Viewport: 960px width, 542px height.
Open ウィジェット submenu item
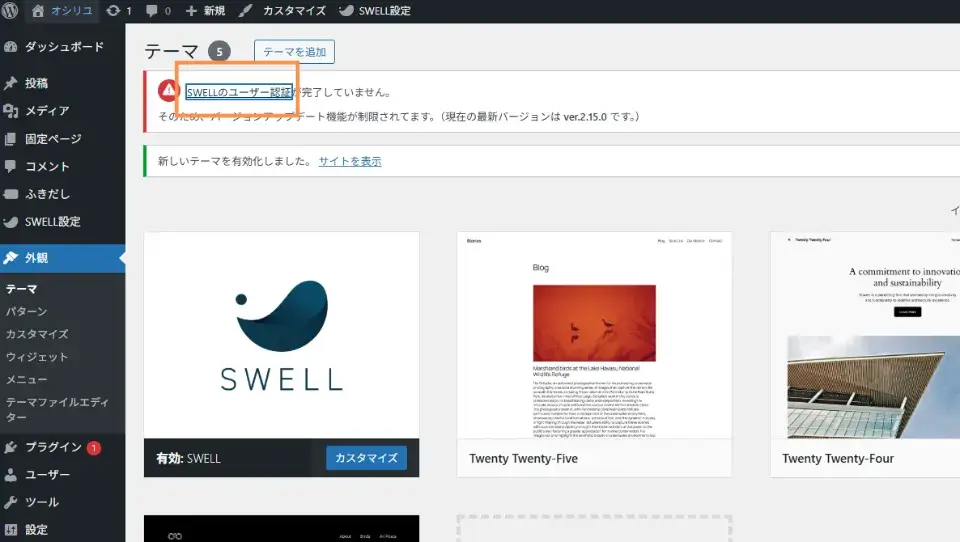pyautogui.click(x=37, y=356)
